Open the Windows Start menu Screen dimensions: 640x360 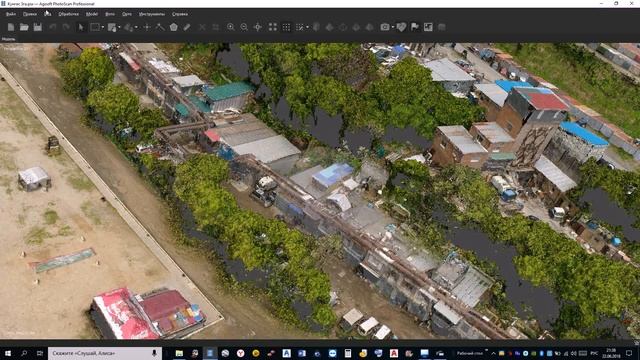point(8,353)
